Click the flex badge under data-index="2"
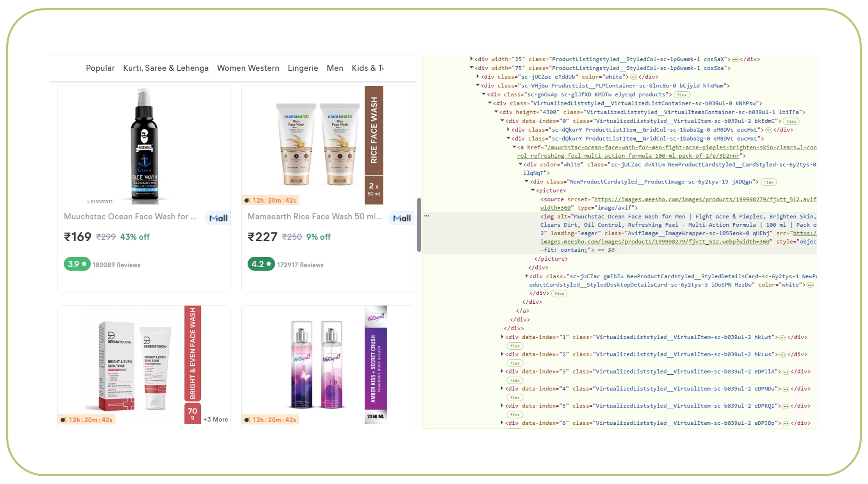The image size is (868, 484). (515, 363)
